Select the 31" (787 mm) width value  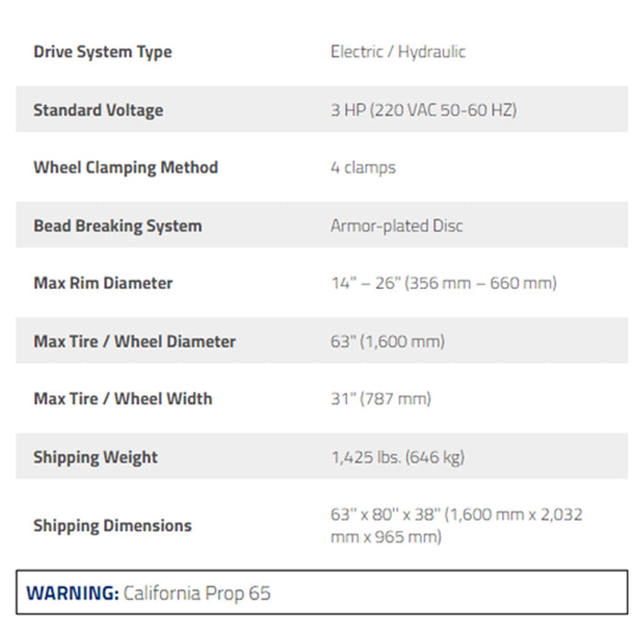(x=380, y=399)
